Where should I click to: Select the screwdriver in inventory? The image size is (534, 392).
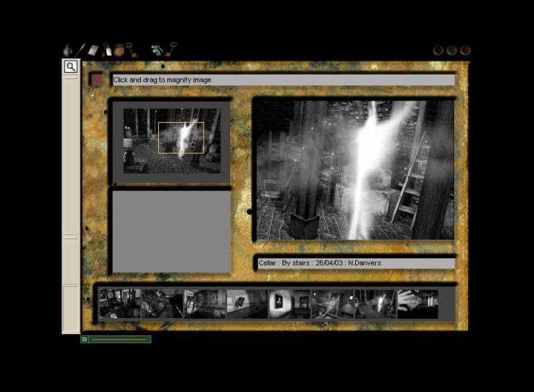point(80,50)
